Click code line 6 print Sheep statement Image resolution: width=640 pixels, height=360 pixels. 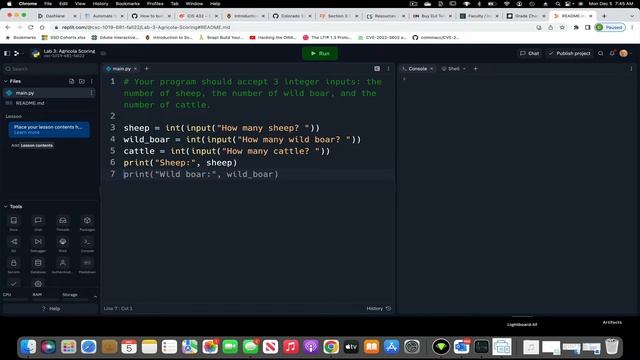[180, 162]
